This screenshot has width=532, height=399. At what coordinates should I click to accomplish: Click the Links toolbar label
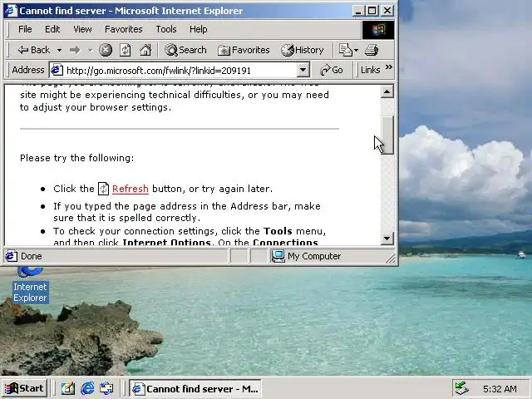pyautogui.click(x=370, y=70)
